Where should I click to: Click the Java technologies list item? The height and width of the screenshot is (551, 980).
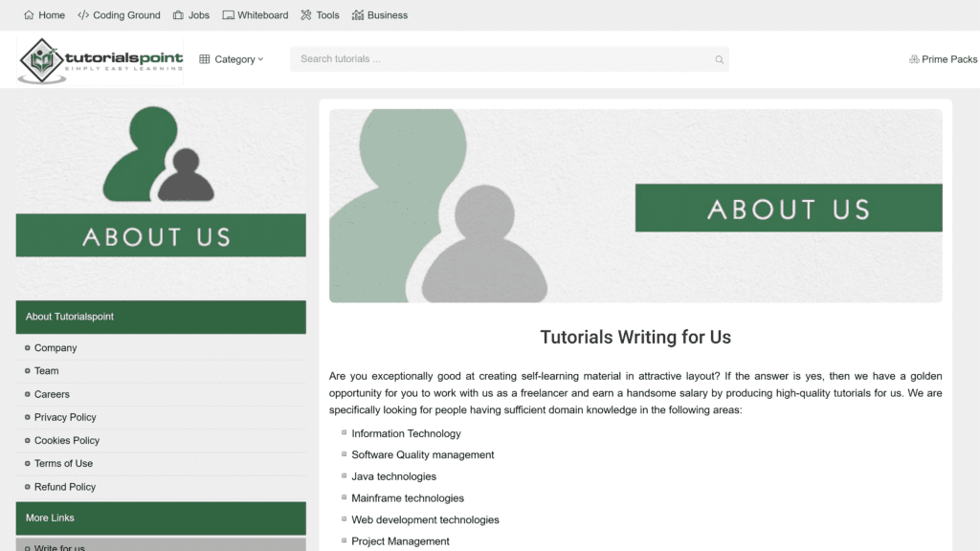click(x=393, y=476)
